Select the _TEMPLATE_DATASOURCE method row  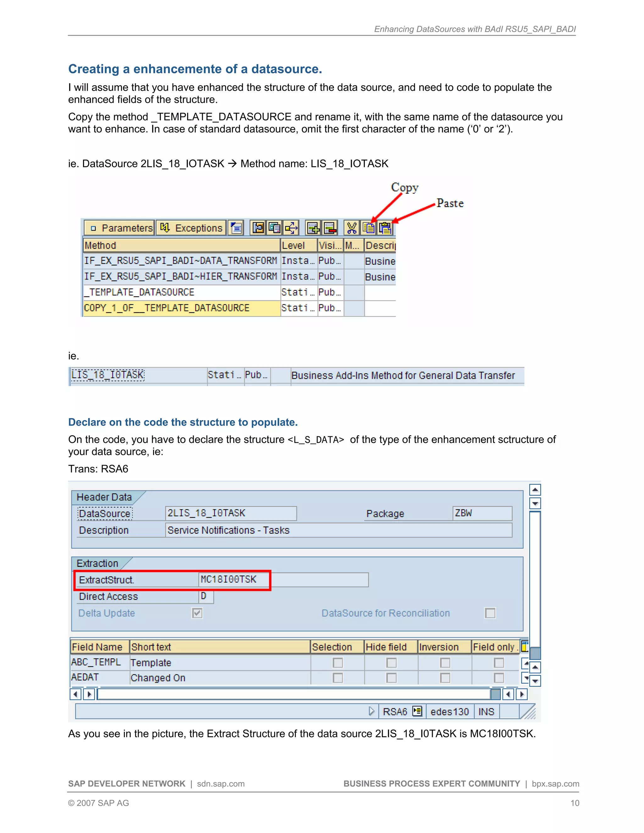point(239,293)
